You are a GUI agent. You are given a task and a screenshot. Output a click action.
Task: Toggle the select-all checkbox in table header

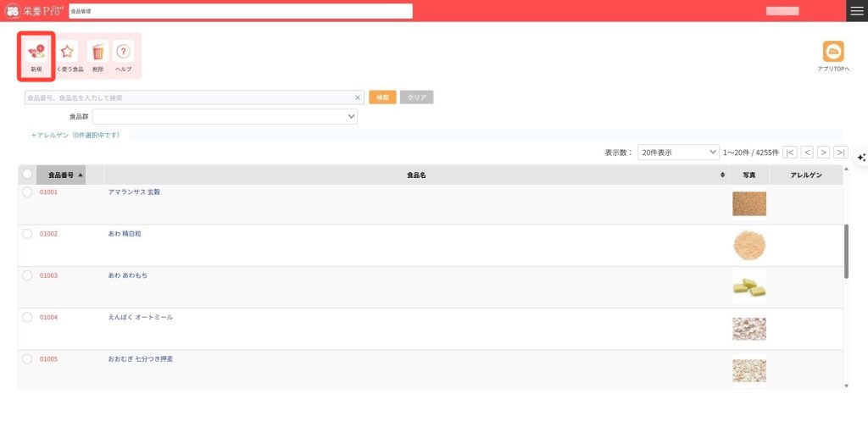pyautogui.click(x=27, y=175)
